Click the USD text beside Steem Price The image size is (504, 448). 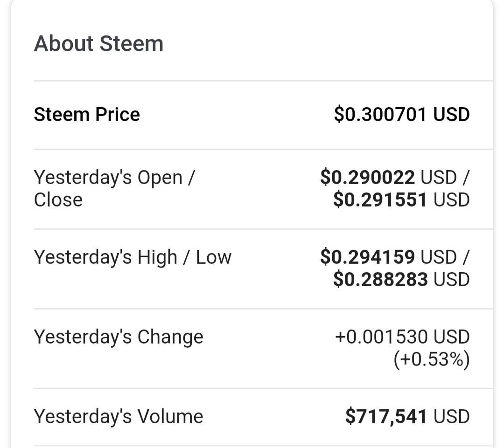(x=451, y=114)
